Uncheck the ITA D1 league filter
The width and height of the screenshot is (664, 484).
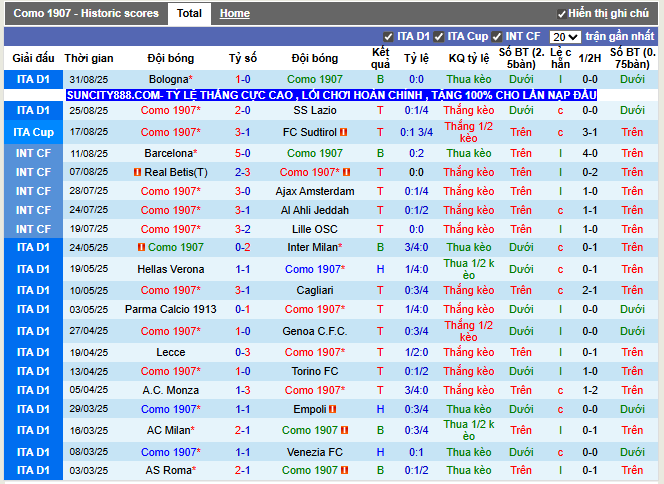click(388, 37)
